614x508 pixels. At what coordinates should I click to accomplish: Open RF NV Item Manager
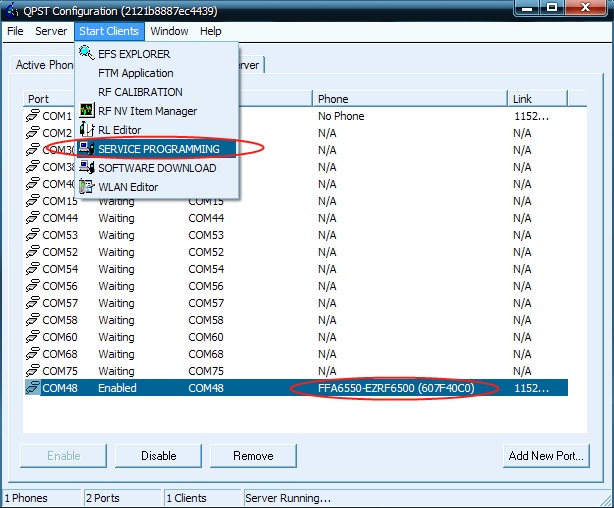click(157, 111)
